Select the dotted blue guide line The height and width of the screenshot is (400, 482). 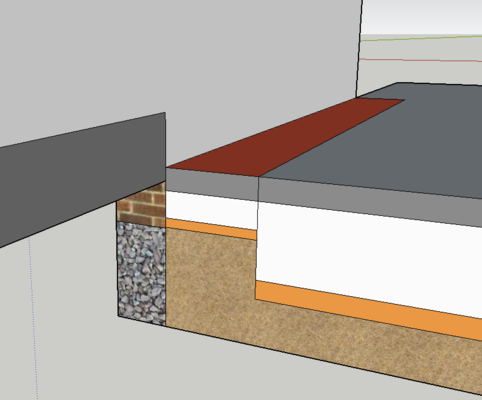click(x=33, y=317)
